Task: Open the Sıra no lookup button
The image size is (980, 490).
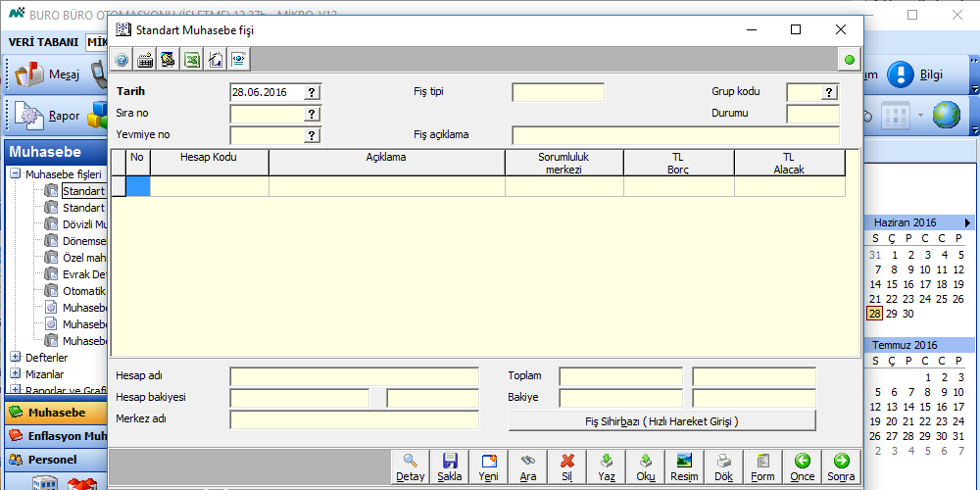Action: coord(313,114)
